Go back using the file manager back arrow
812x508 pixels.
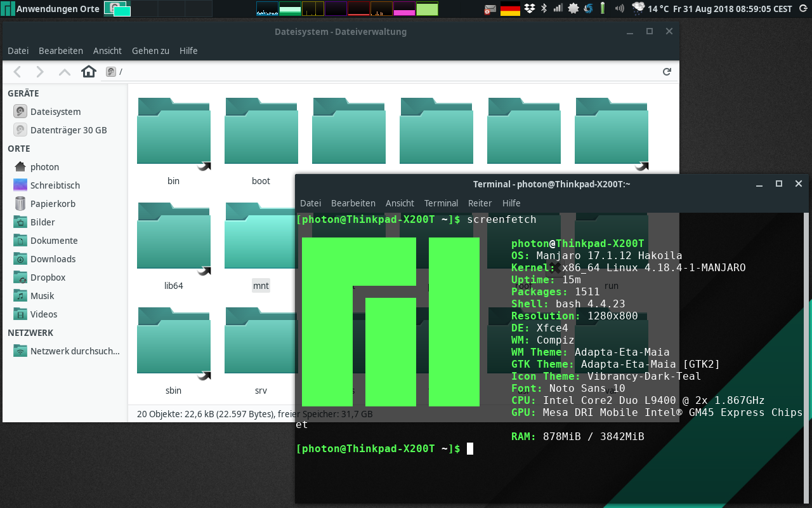17,72
